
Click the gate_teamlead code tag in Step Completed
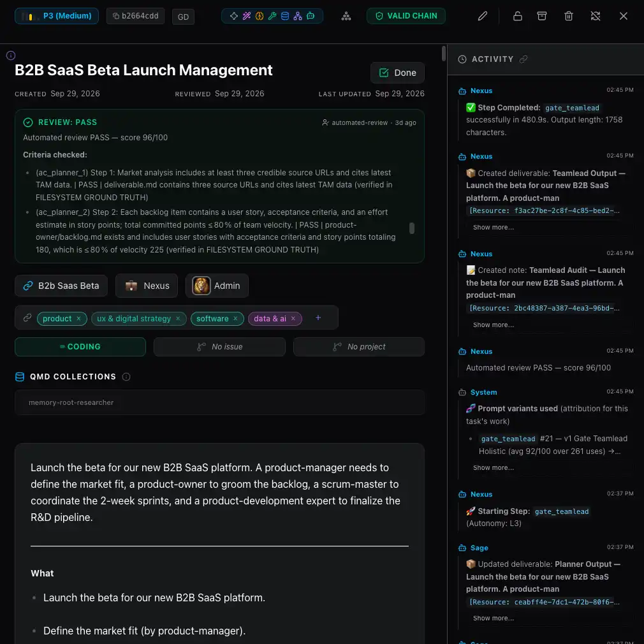[572, 108]
